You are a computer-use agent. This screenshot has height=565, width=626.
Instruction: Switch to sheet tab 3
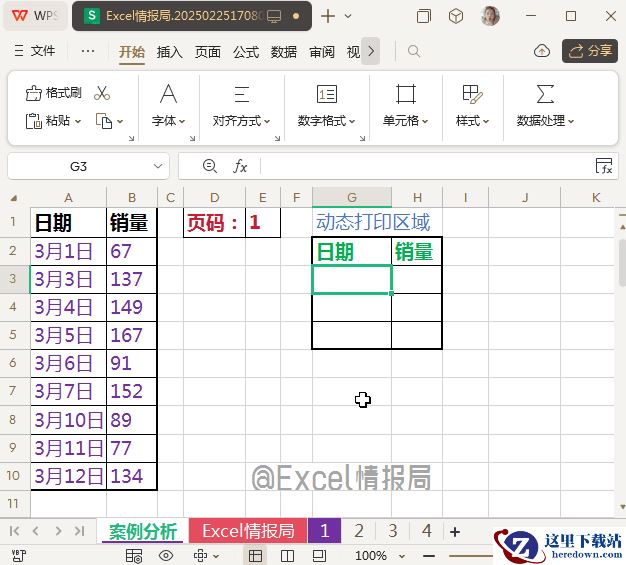point(393,531)
